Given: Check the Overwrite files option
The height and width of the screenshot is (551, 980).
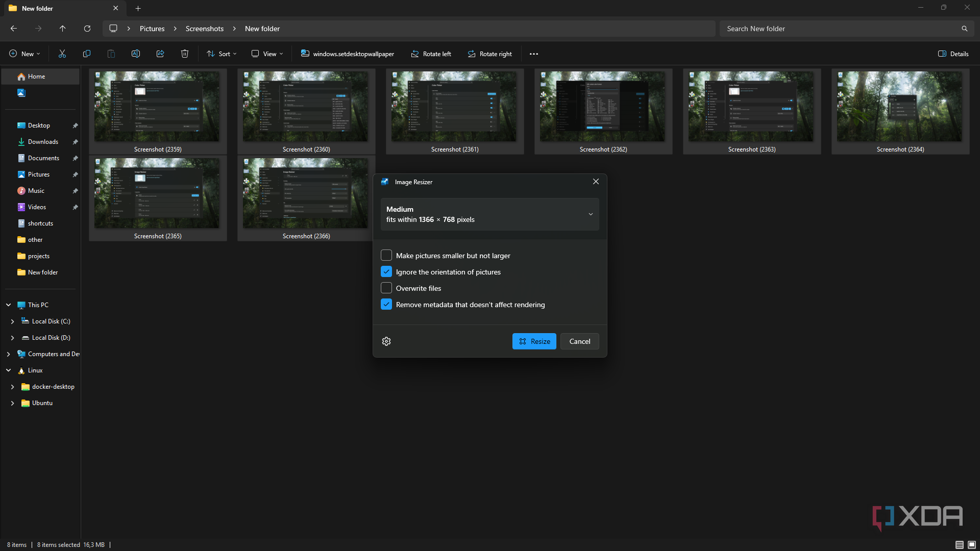Looking at the screenshot, I should pyautogui.click(x=386, y=288).
